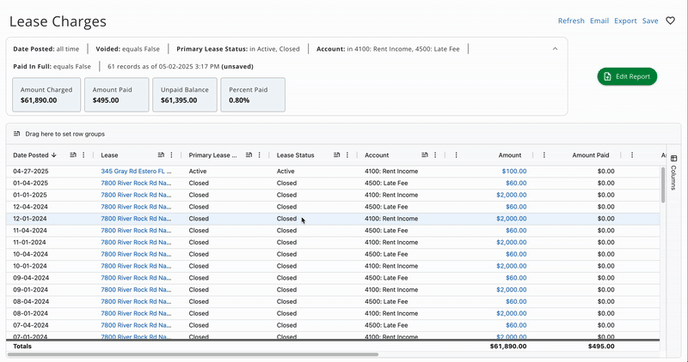Open Lease column menu dots

coord(171,155)
